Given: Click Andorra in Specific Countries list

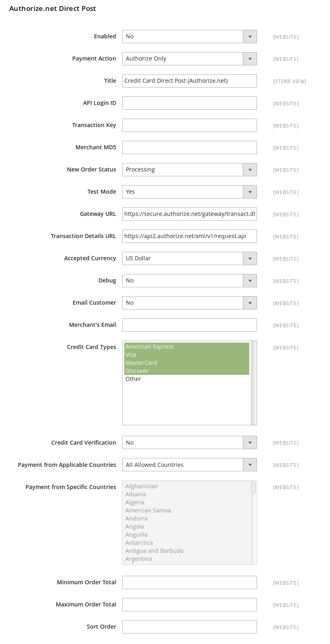Looking at the screenshot, I should click(x=187, y=519).
